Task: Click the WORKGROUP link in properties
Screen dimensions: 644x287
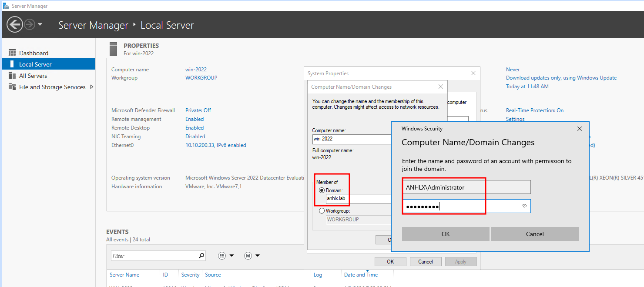Action: tap(201, 78)
